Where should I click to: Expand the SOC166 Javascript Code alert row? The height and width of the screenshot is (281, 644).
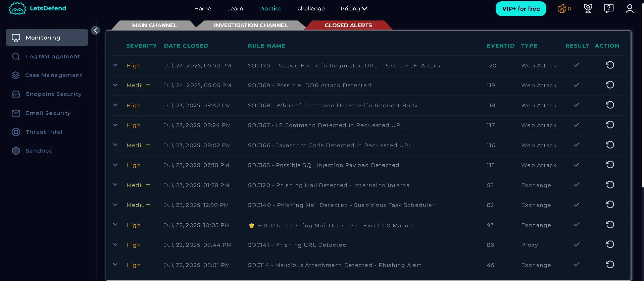point(115,145)
